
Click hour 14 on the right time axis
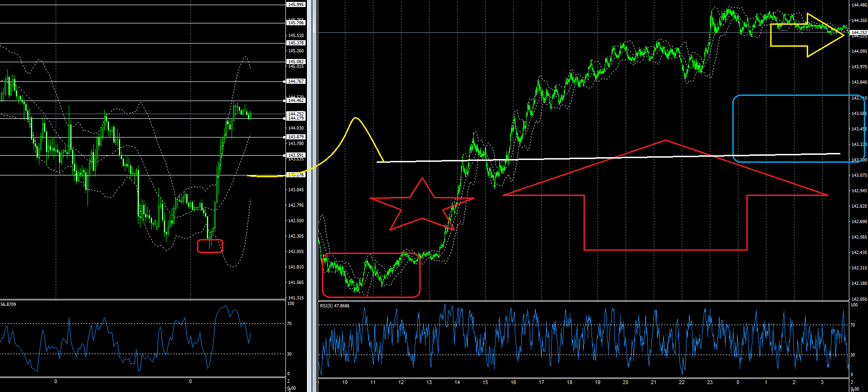457,383
